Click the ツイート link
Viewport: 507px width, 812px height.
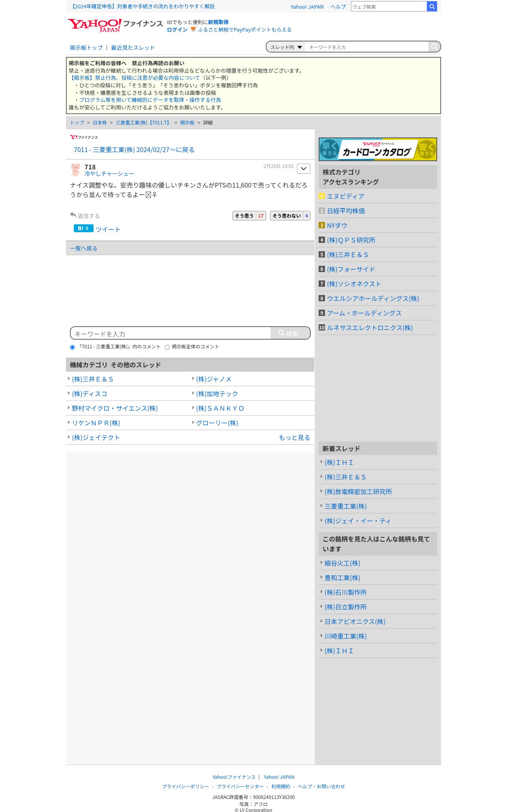tap(108, 229)
